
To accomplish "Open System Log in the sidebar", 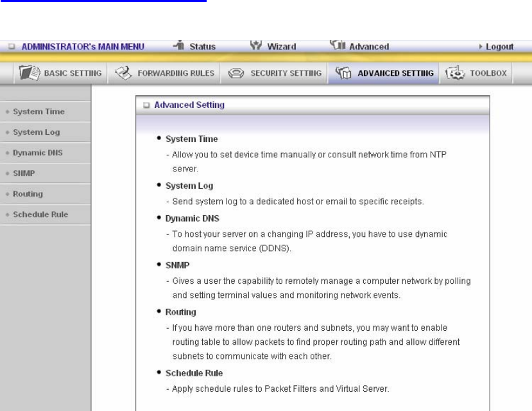I will click(46, 132).
